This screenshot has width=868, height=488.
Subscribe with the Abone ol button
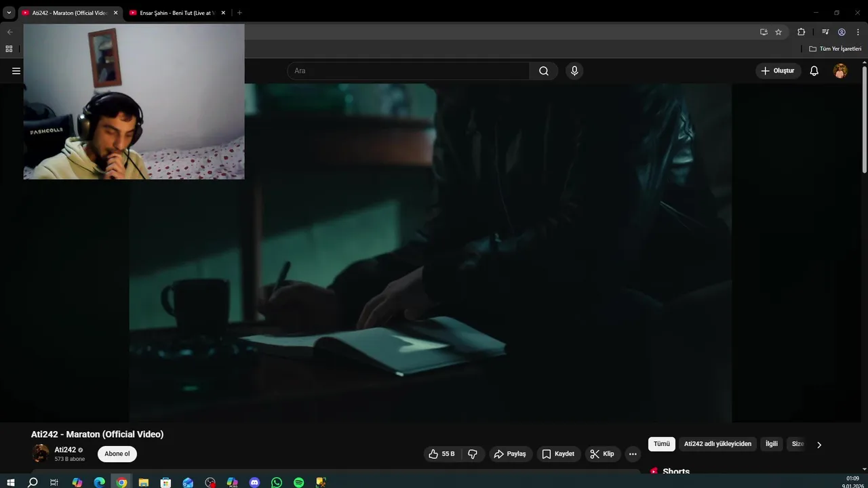(x=117, y=453)
